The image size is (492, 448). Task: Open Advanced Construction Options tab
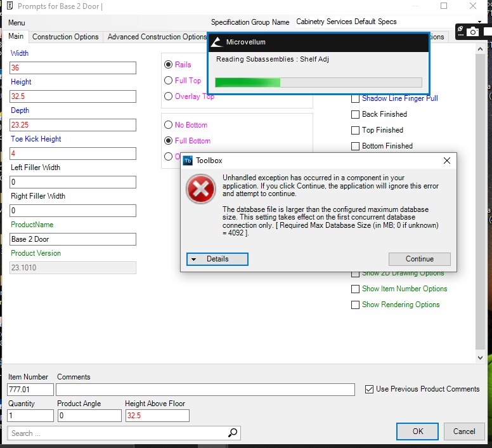tap(157, 37)
